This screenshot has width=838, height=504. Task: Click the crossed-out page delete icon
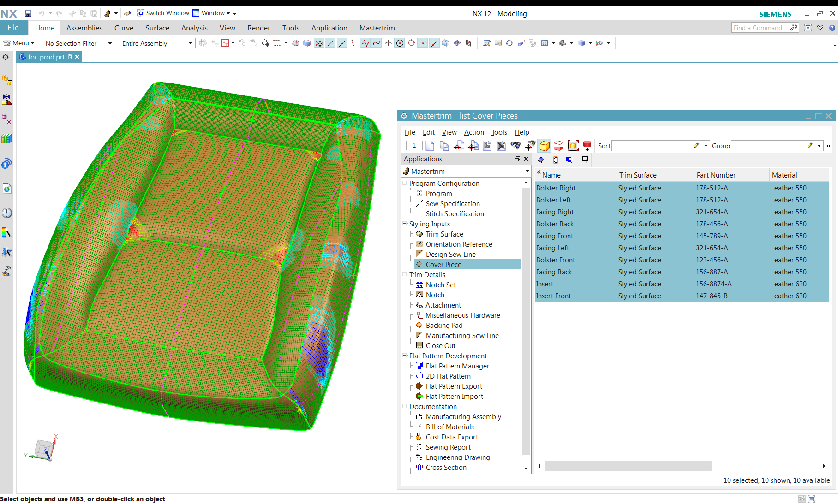point(501,146)
